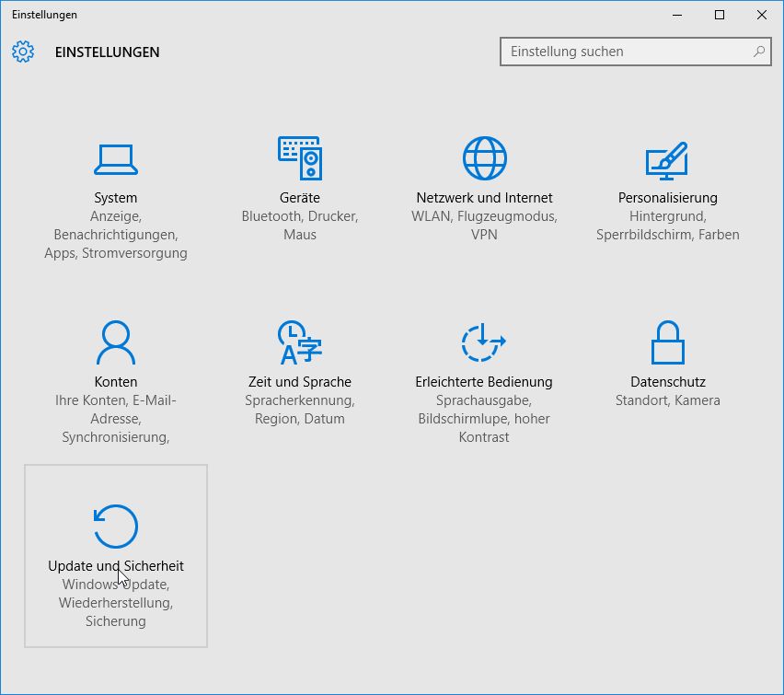Click 'Ihre Konten, E-Mail-Adresse, Synchronisierung' description
This screenshot has height=695, width=784.
pos(116,419)
